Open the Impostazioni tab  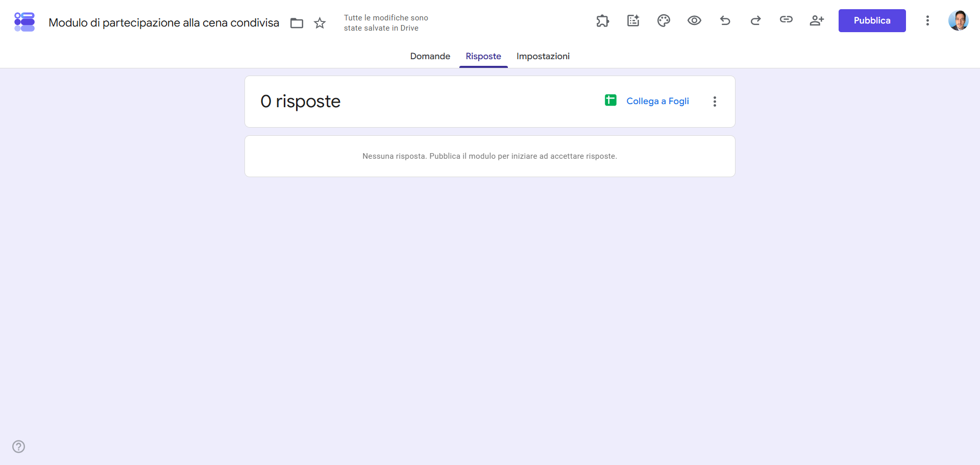543,56
